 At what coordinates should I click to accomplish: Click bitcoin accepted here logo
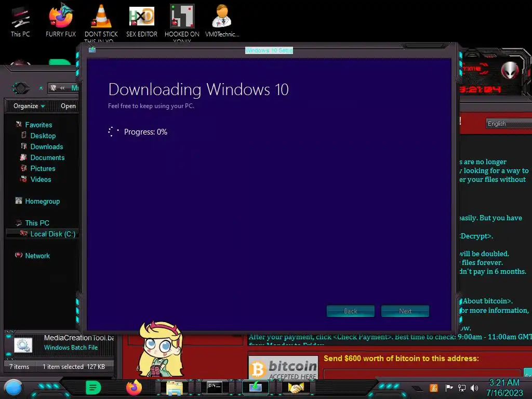[283, 368]
